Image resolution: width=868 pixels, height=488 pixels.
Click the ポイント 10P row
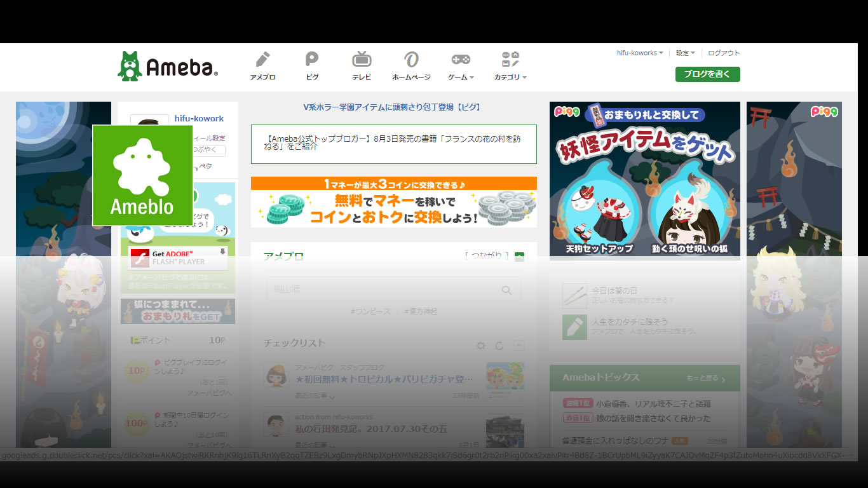[178, 340]
